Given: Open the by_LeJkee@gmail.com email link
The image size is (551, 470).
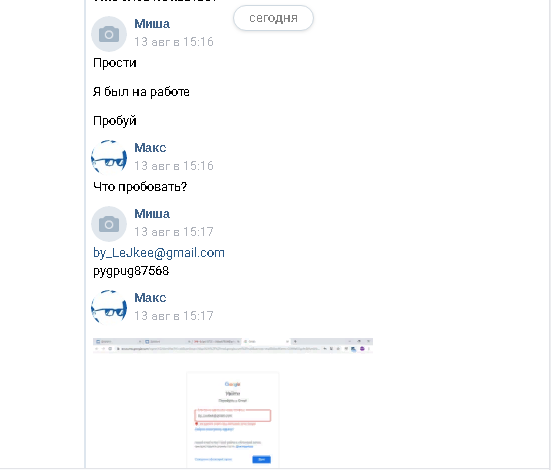Looking at the screenshot, I should pyautogui.click(x=159, y=253).
